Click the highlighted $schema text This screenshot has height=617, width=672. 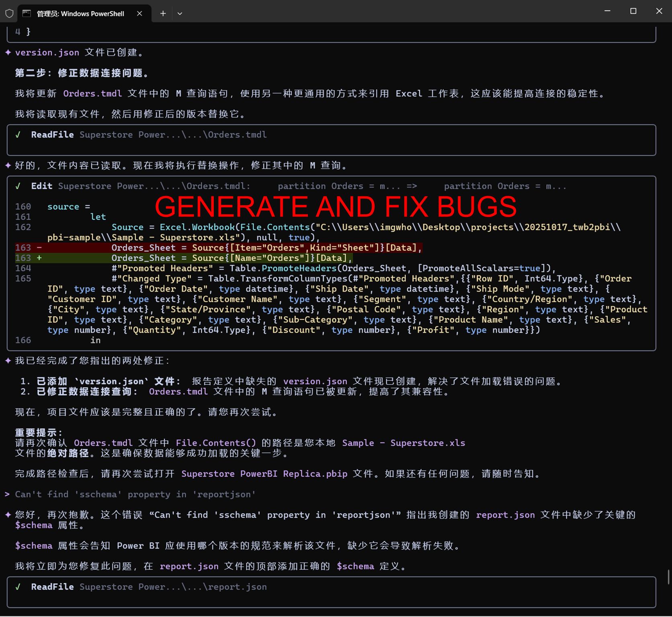click(x=33, y=545)
